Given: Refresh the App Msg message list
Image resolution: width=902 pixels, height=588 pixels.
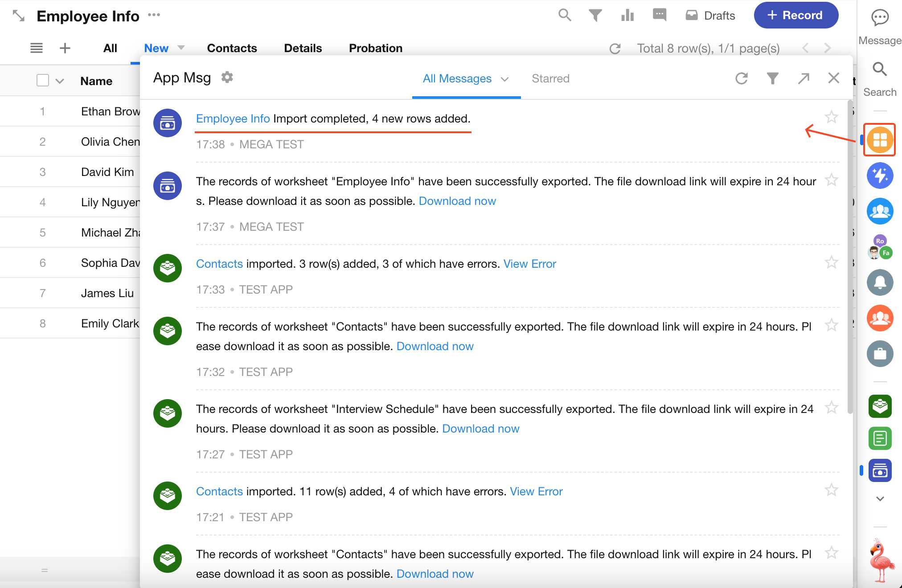Looking at the screenshot, I should (x=742, y=78).
